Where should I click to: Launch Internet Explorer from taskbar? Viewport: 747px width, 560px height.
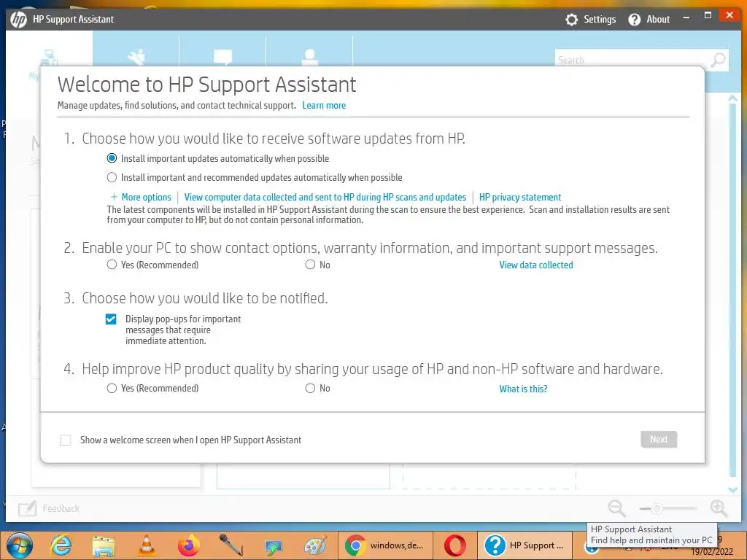(61, 545)
